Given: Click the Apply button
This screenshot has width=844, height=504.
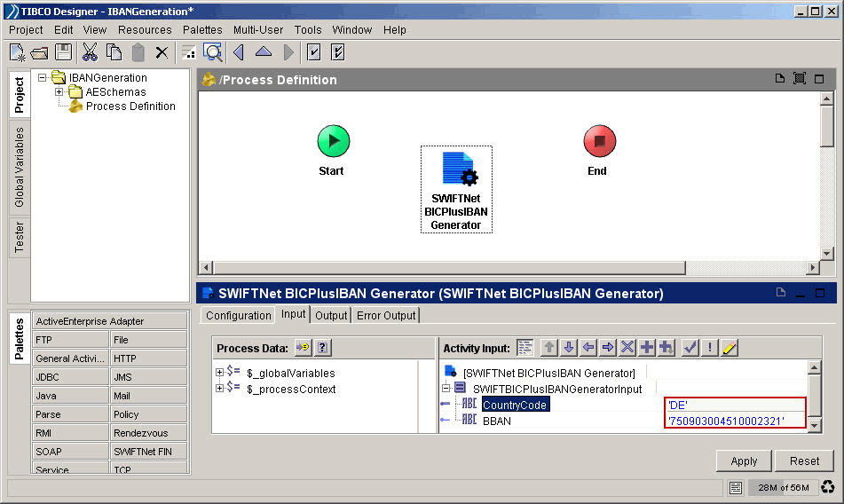Looking at the screenshot, I should tap(744, 461).
